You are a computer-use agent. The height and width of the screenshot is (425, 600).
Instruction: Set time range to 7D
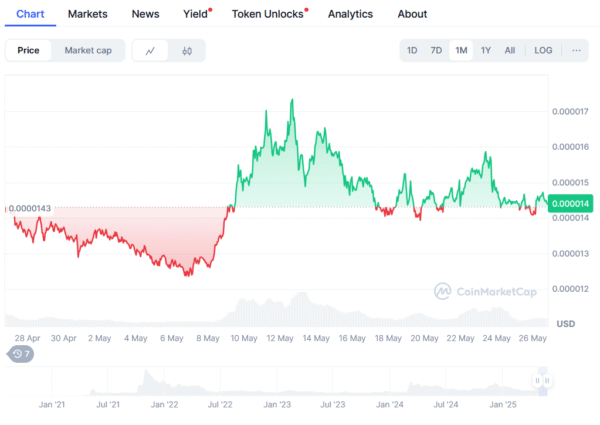click(x=436, y=50)
